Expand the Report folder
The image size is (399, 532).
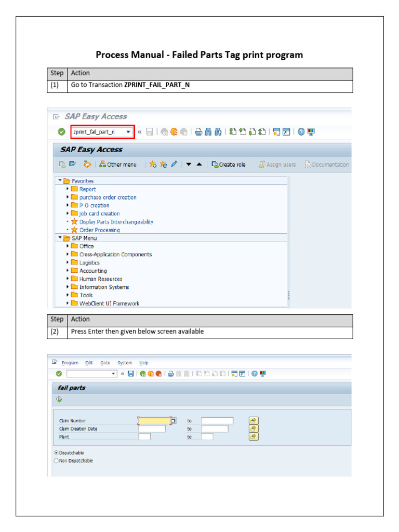pos(68,189)
